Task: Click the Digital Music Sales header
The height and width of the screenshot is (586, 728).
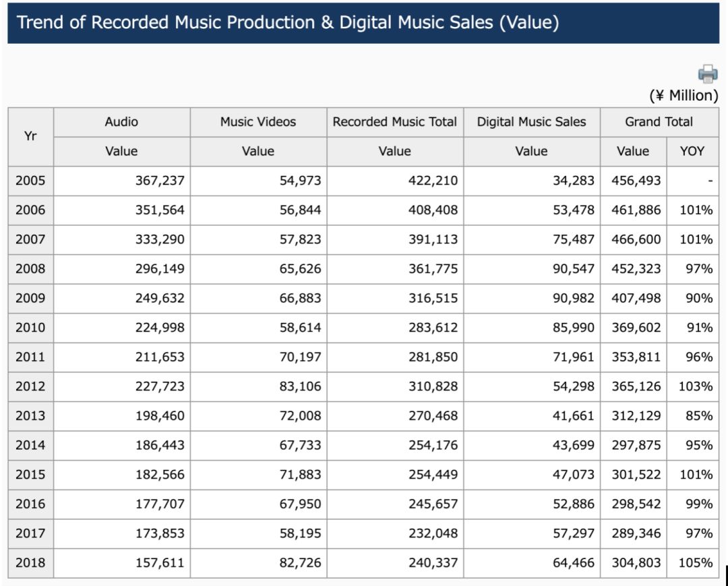Action: point(531,122)
